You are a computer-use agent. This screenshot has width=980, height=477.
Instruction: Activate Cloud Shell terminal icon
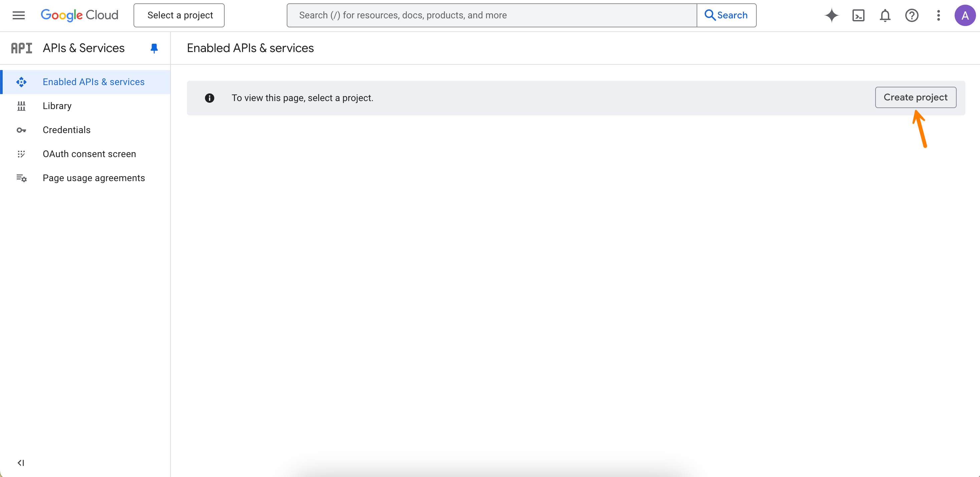tap(858, 15)
